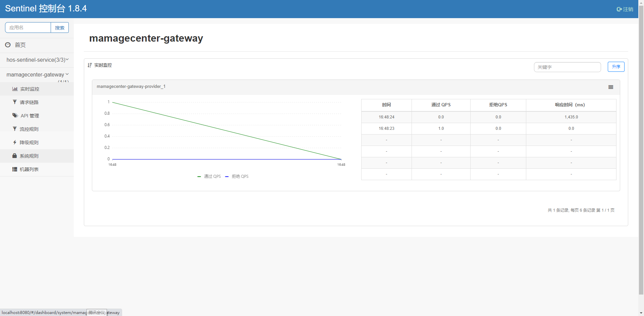Click the filter icon beside 流控规则
The height and width of the screenshot is (316, 644).
(x=15, y=129)
